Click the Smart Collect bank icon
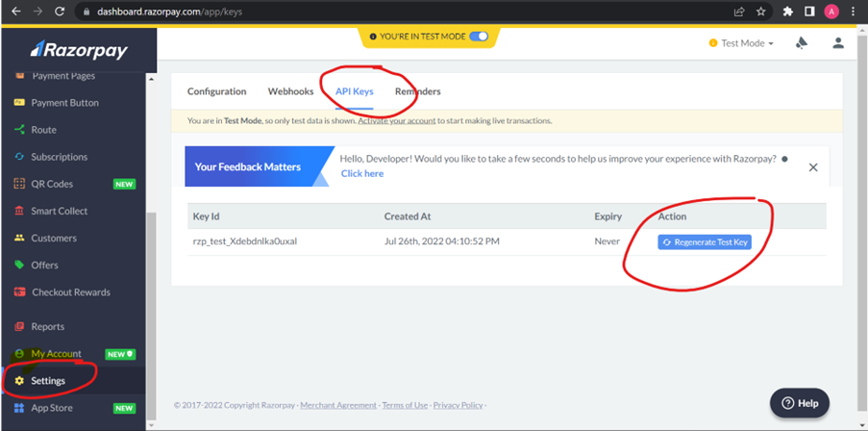868x431 pixels. pos(19,211)
